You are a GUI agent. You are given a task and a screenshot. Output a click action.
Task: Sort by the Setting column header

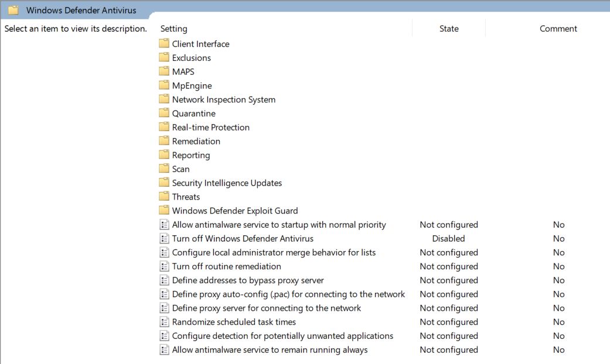(173, 29)
